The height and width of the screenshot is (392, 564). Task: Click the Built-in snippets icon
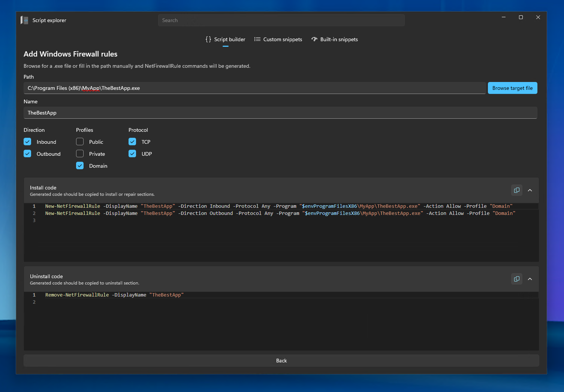pyautogui.click(x=314, y=39)
